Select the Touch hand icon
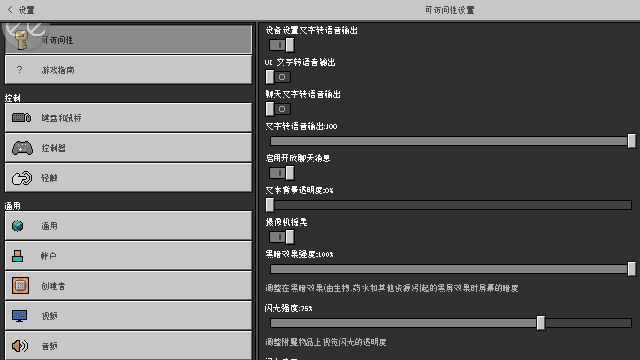This screenshot has height=360, width=640. tap(22, 178)
